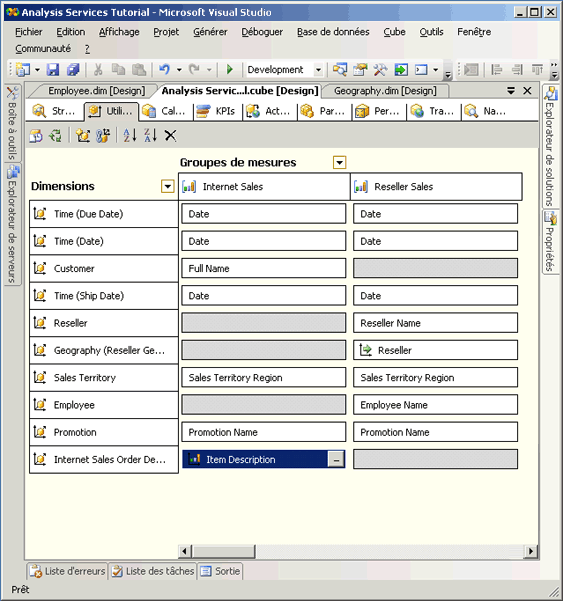This screenshot has height=601, width=563.
Task: Open the Affichage menu
Action: [119, 32]
